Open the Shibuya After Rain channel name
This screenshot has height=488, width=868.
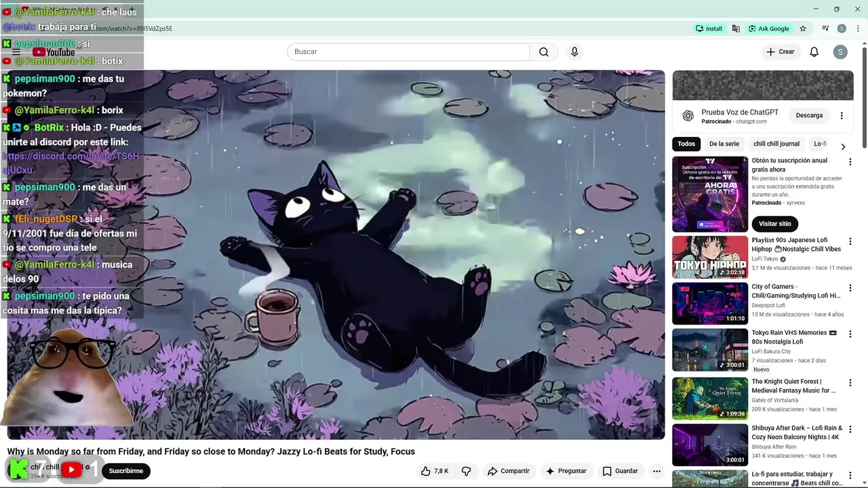coord(774,447)
